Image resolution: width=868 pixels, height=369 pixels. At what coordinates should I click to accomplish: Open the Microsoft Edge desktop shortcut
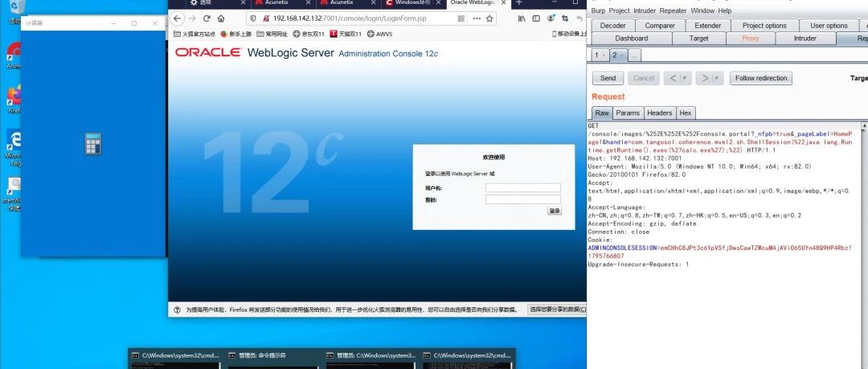pos(14,147)
